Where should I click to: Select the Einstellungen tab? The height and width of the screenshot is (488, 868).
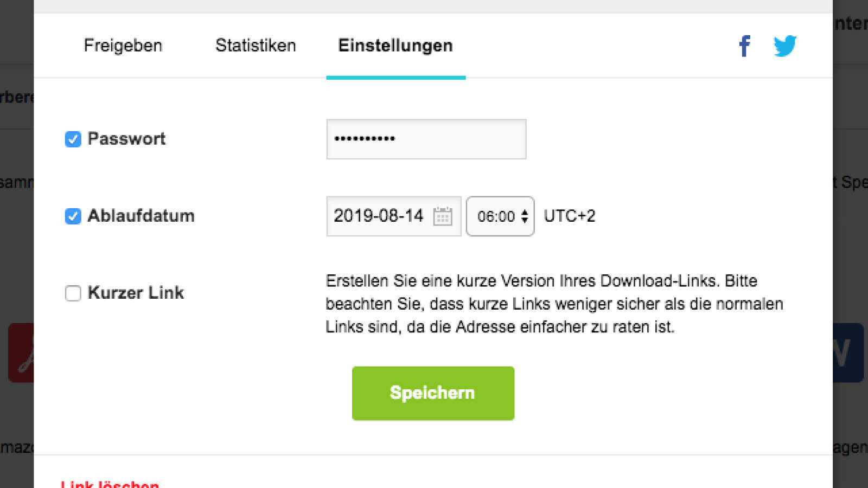click(395, 46)
